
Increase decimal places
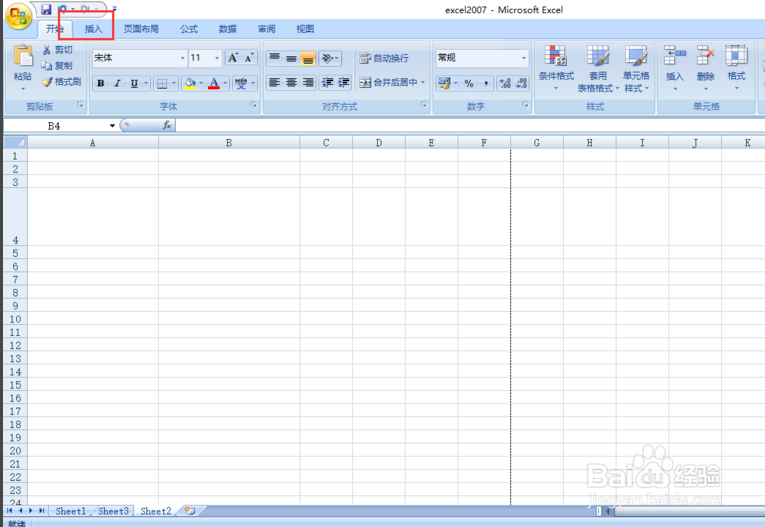point(505,83)
